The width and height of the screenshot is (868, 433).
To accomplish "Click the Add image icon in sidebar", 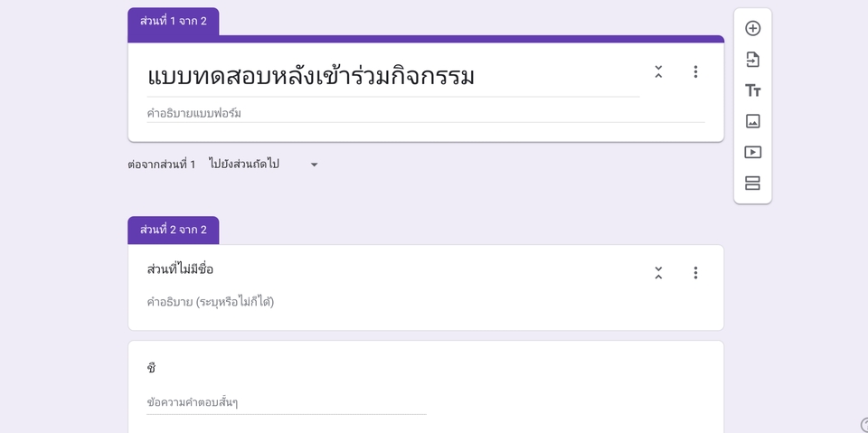I will tap(752, 121).
